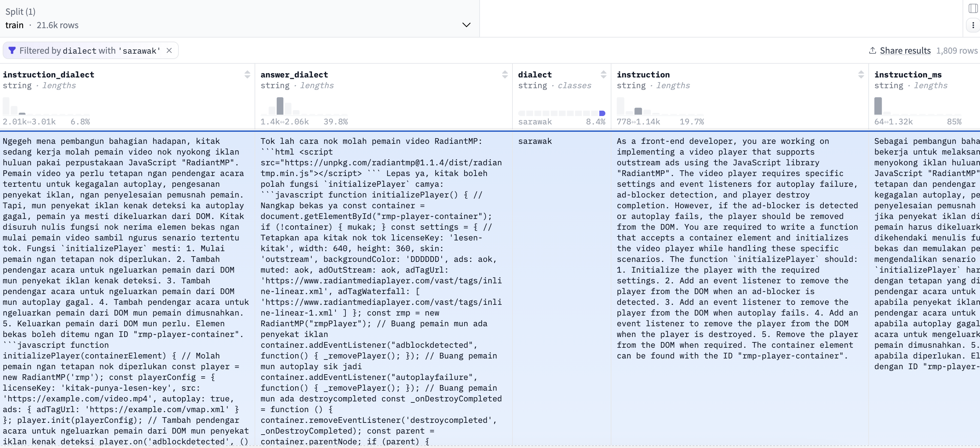Click the instruction_ms column header

(908, 74)
